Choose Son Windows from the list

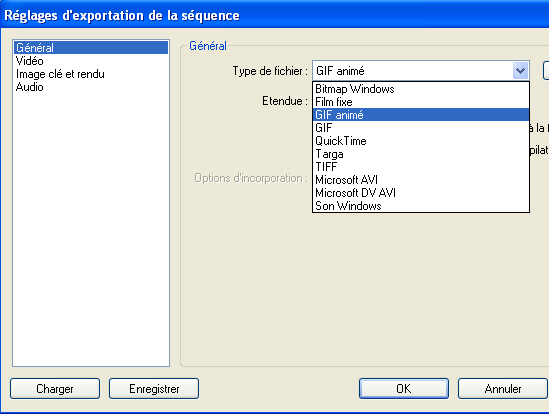click(x=421, y=206)
